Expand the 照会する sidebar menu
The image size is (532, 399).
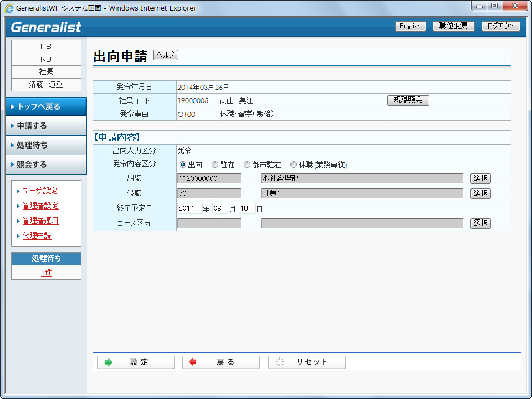pos(46,165)
